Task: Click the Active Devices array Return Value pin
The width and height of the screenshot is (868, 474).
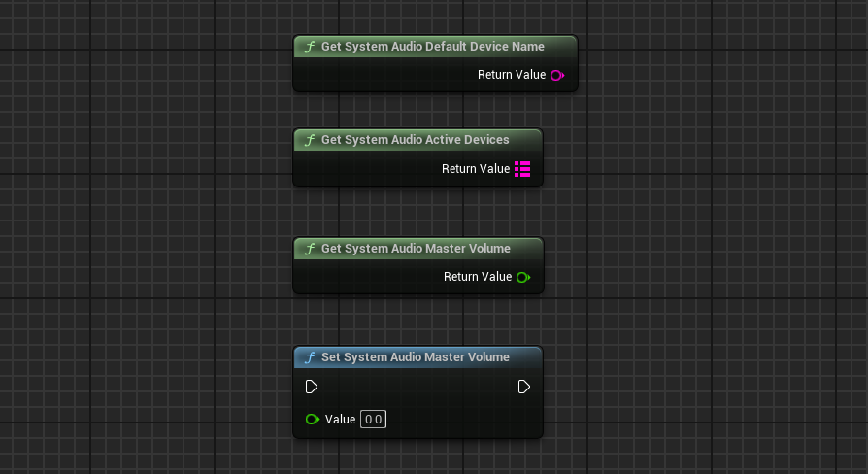Action: 522,169
